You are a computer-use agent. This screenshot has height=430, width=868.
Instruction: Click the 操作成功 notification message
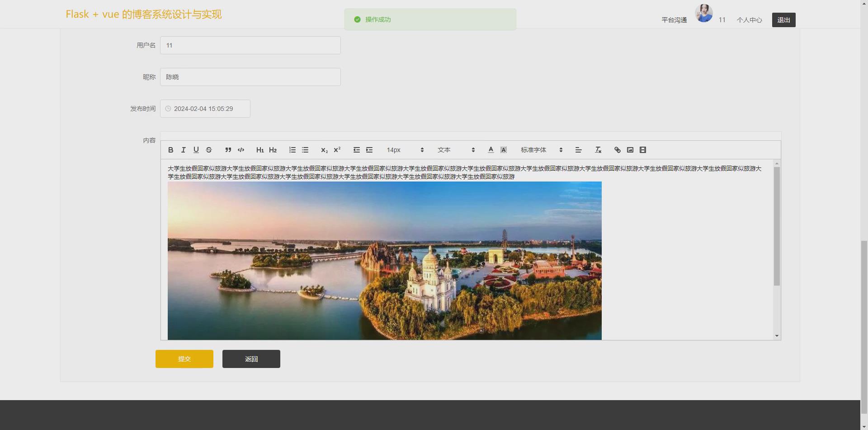tap(430, 19)
